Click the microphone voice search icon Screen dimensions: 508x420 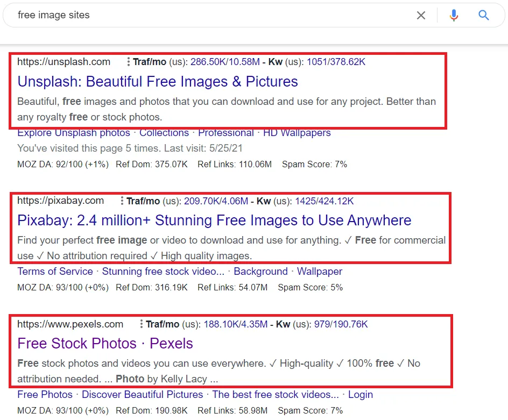(454, 16)
